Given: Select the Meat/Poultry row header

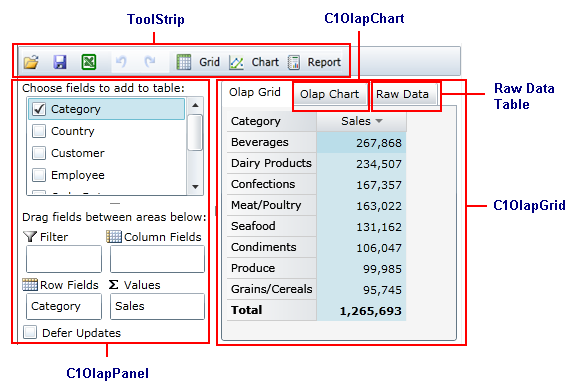Looking at the screenshot, I should [271, 205].
